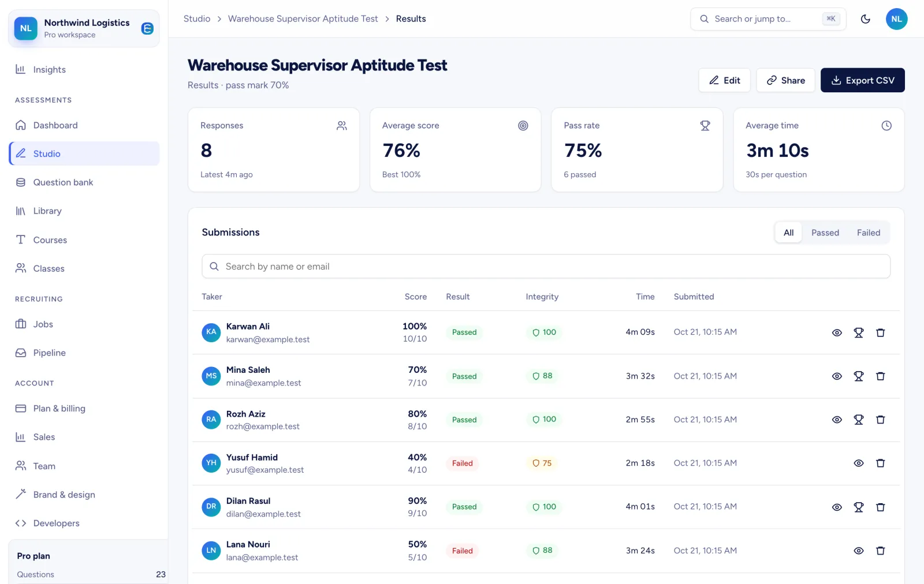Open Developers in the sidebar
The image size is (924, 584).
pos(84,523)
